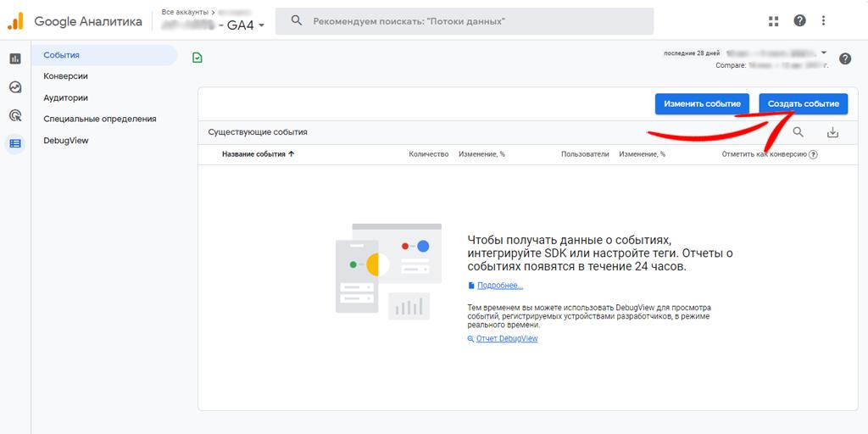
Task: Open the Advertising icon in left rail
Action: click(x=15, y=115)
